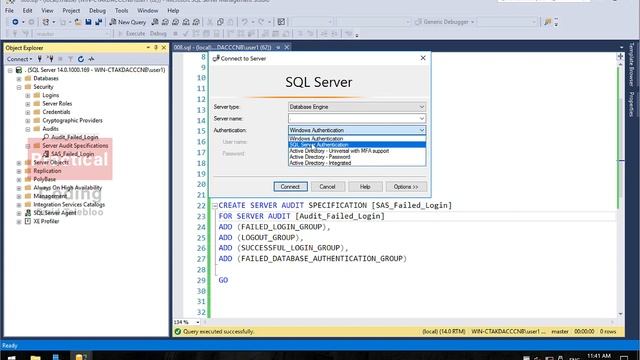Open the File menu
The height and width of the screenshot is (360, 640).
click(x=9, y=10)
